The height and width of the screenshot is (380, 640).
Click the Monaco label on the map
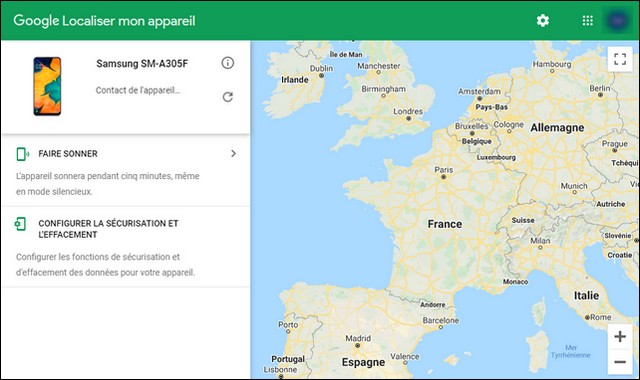[x=516, y=282]
